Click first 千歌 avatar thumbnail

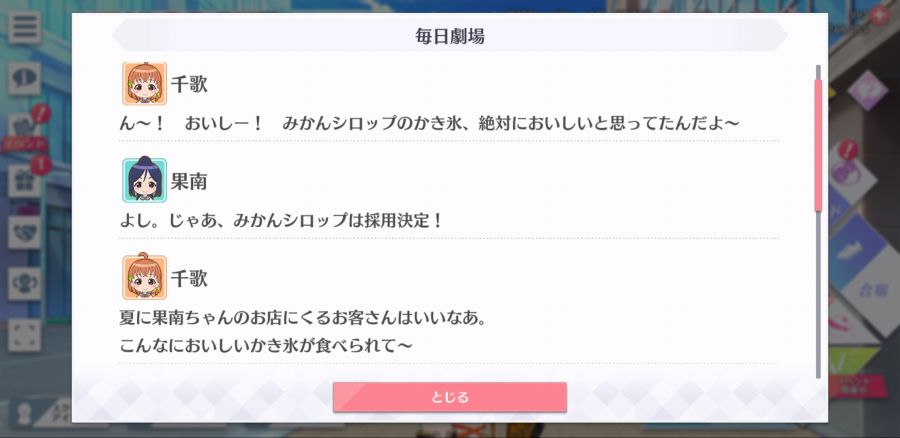click(x=145, y=84)
